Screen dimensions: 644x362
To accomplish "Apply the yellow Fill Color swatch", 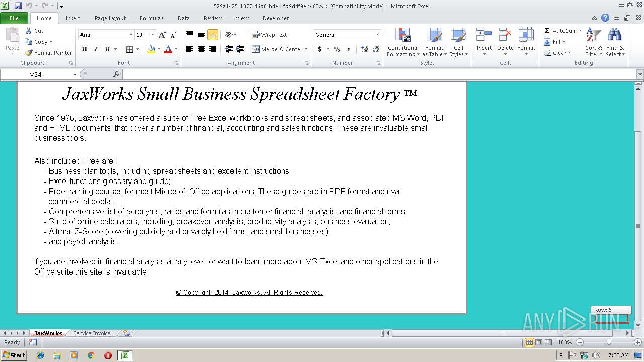I will pos(151,49).
